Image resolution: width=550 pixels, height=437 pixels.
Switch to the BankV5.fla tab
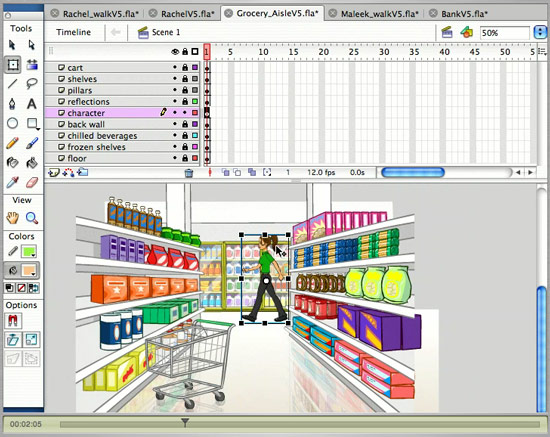click(464, 14)
